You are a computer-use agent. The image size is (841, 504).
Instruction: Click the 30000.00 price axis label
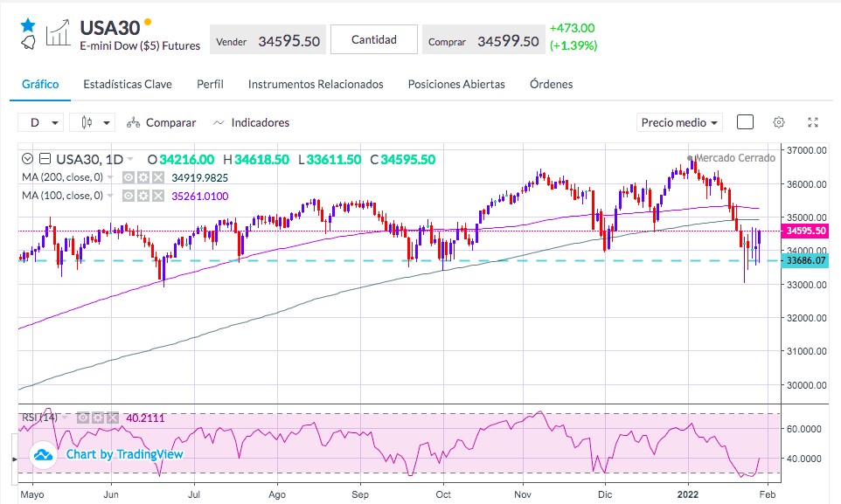click(x=806, y=385)
